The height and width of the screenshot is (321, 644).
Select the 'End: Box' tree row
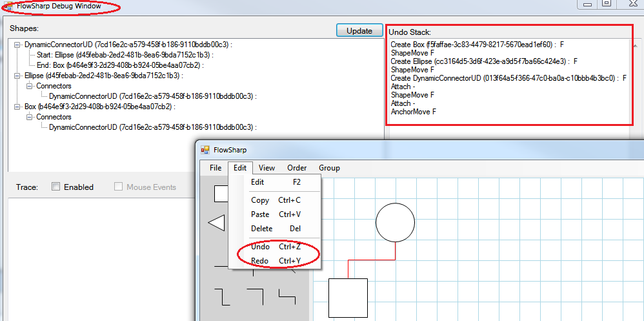(x=120, y=65)
